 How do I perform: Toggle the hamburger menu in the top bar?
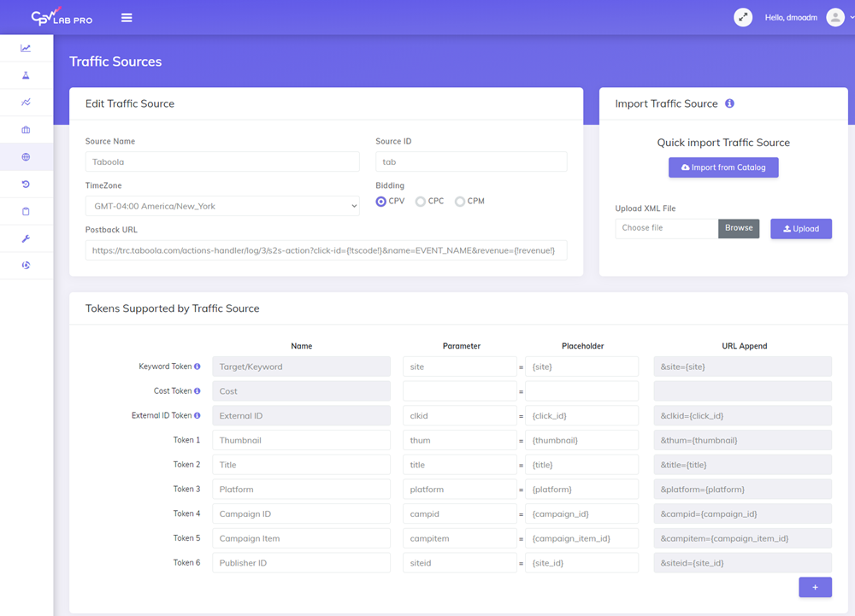pos(127,17)
